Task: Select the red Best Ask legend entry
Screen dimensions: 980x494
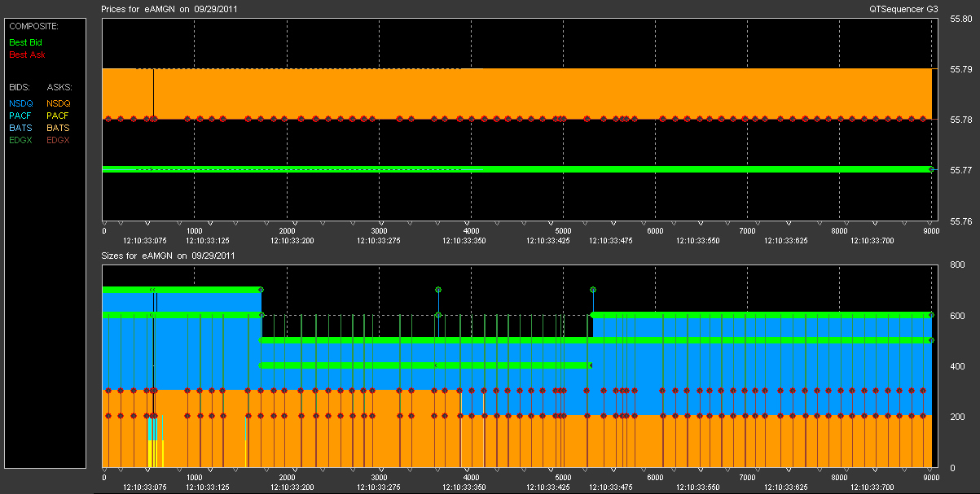Action: [x=27, y=55]
